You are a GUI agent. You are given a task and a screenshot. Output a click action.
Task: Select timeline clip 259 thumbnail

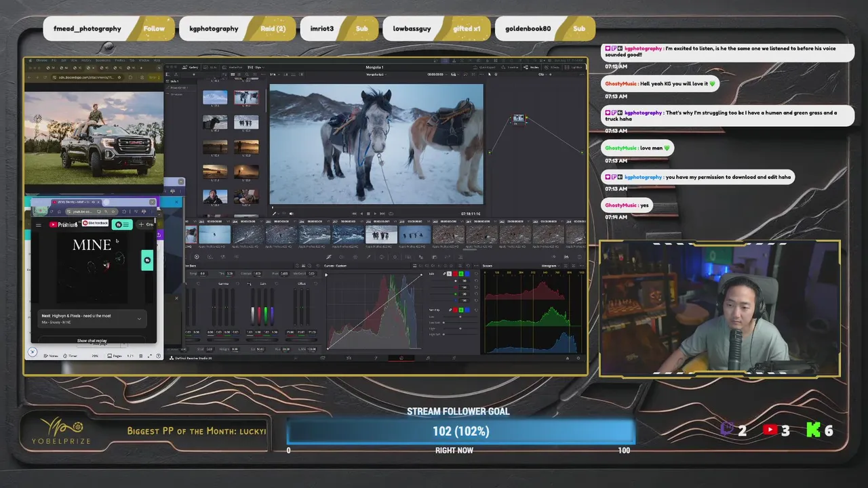click(415, 235)
